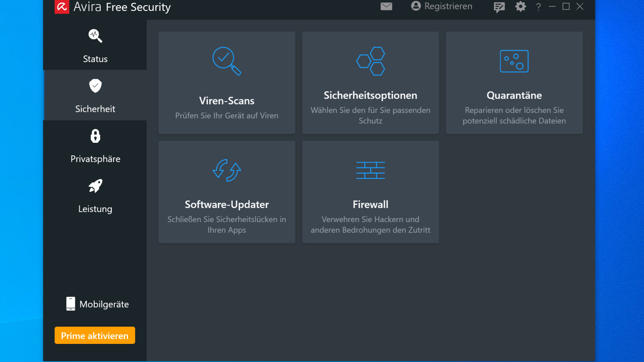Select the Status heartbeat-magnifier icon
The width and height of the screenshot is (644, 362).
pos(95,35)
